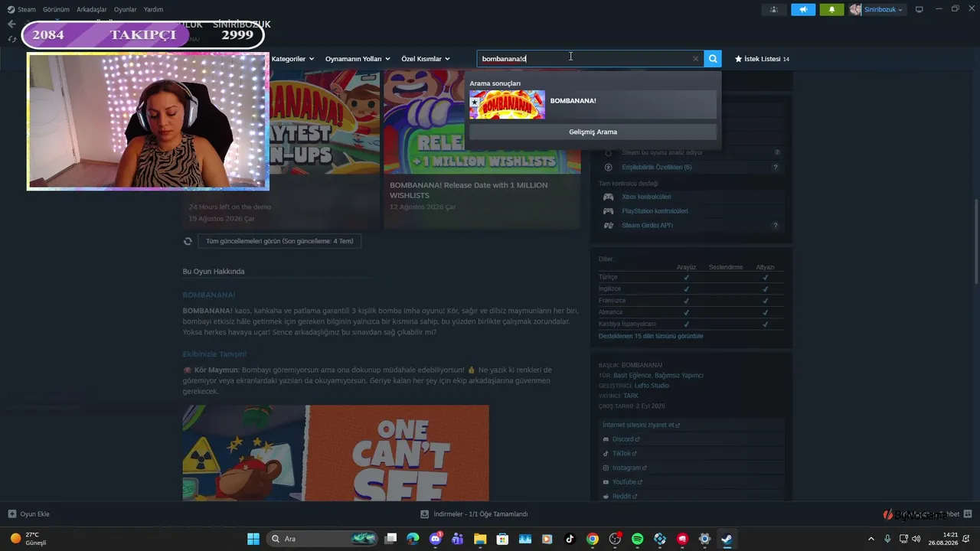Click the Steam icon on taskbar
980x551 pixels.
[x=727, y=539]
